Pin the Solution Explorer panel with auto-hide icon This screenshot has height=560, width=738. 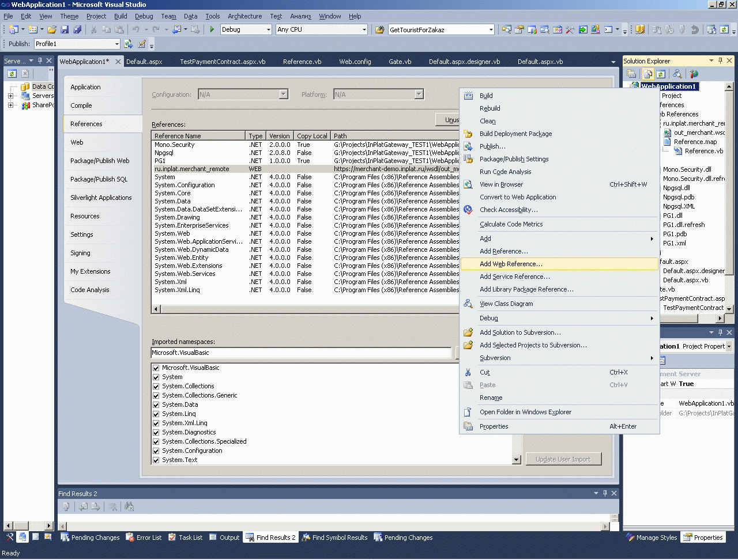[720, 60]
